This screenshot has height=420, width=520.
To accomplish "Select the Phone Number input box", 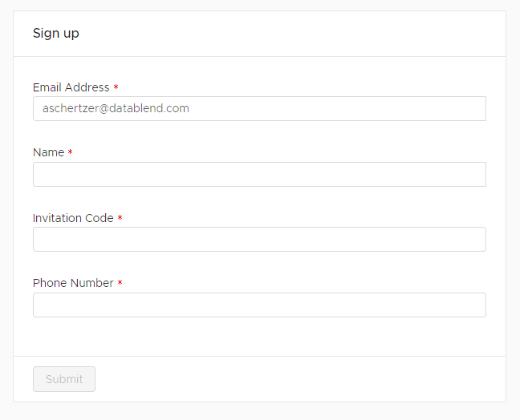I will [259, 305].
